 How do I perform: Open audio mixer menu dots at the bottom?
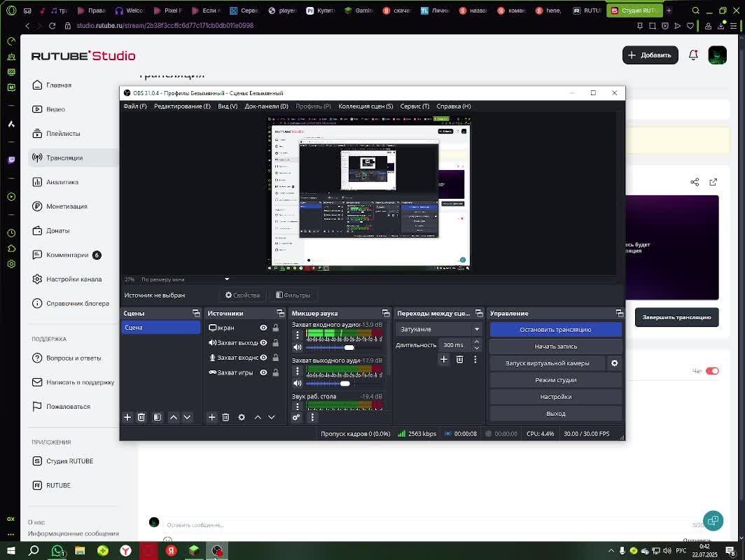312,417
